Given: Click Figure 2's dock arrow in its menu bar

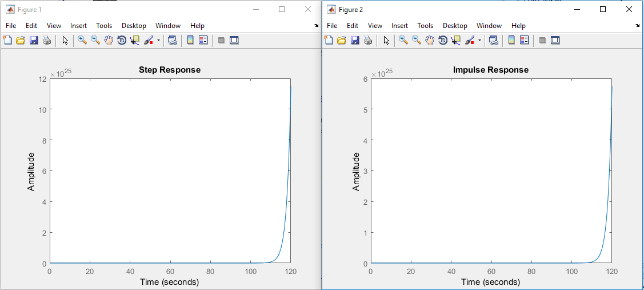Looking at the screenshot, I should [638, 26].
